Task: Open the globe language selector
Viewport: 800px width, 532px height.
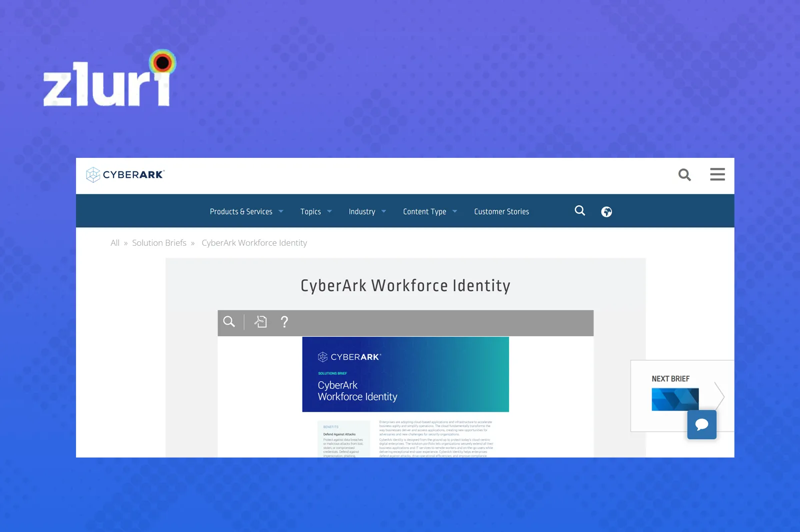Action: tap(606, 212)
